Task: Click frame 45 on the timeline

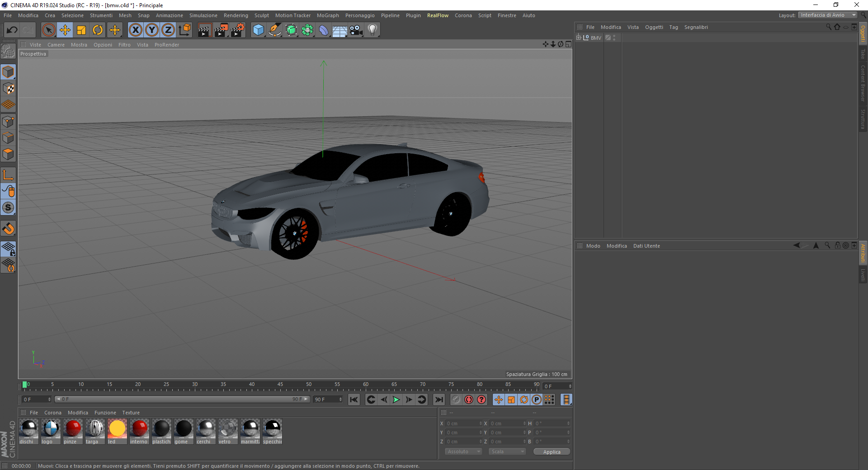Action: 280,385
